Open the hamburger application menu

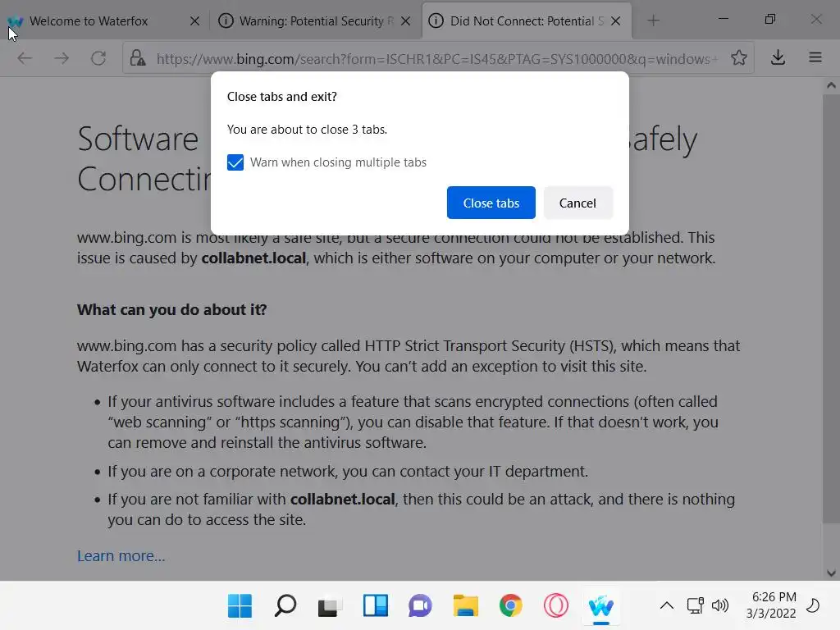click(815, 58)
